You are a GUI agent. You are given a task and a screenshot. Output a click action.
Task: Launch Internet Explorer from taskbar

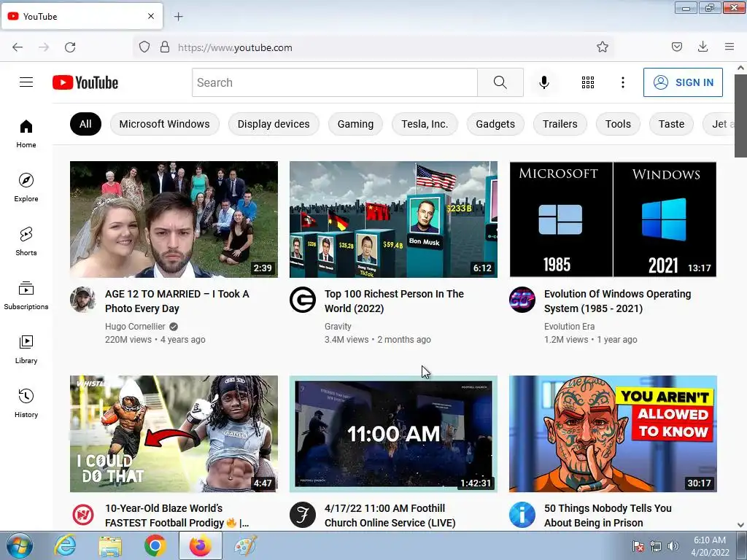pos(65,545)
